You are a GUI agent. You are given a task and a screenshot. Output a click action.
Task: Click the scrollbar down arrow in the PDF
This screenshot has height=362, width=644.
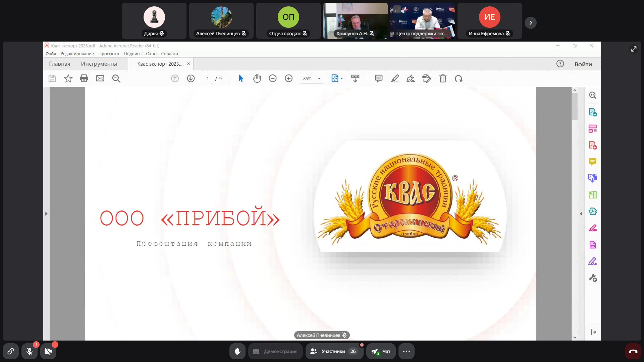pos(575,338)
